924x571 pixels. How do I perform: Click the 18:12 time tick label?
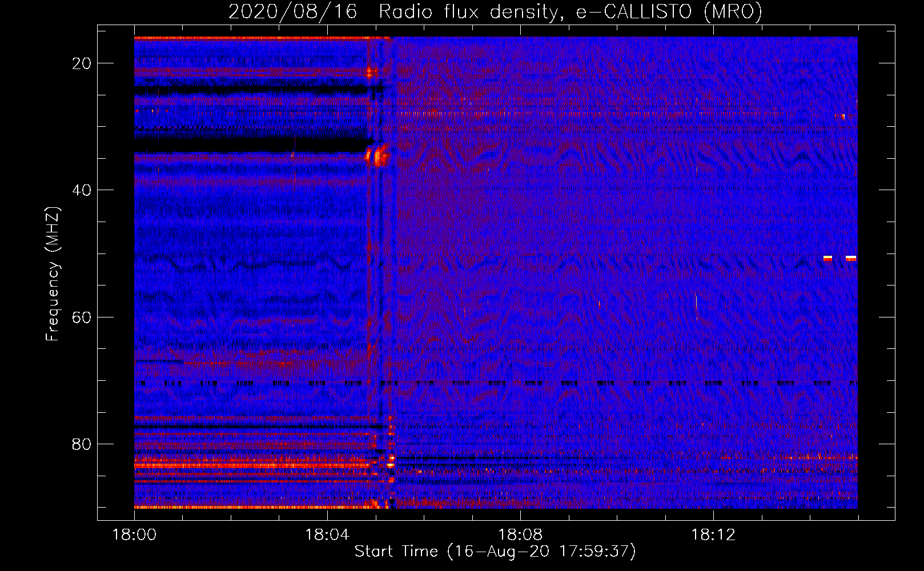click(x=713, y=535)
